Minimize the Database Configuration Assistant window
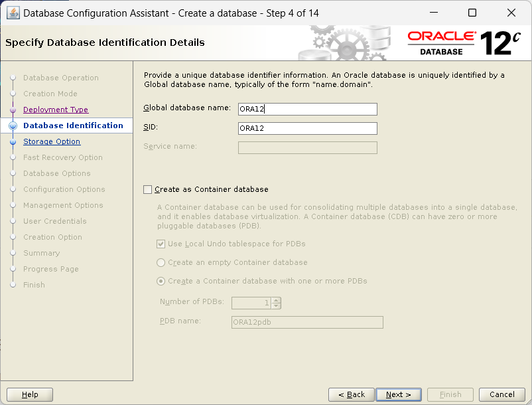This screenshot has height=405, width=532. click(x=434, y=13)
